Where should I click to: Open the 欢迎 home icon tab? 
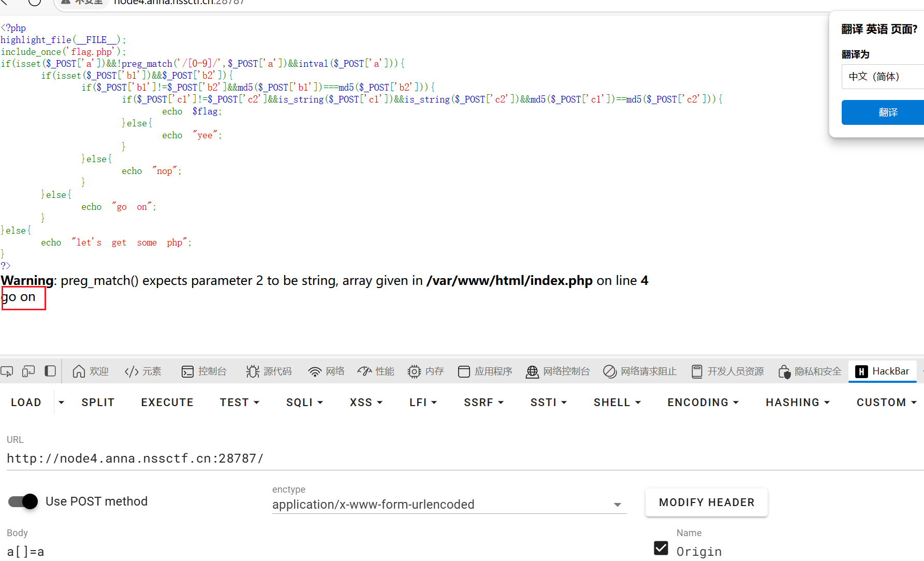click(x=79, y=371)
